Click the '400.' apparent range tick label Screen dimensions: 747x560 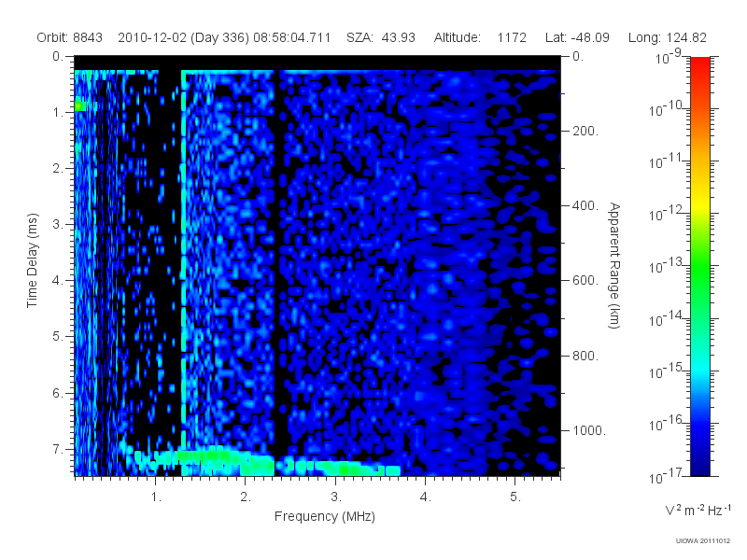pos(585,205)
